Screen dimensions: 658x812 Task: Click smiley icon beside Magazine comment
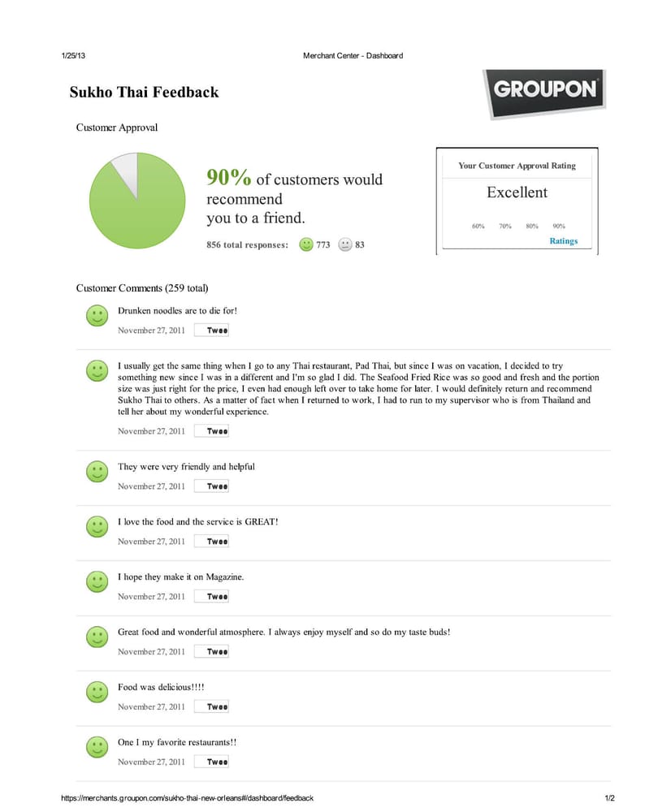[97, 581]
